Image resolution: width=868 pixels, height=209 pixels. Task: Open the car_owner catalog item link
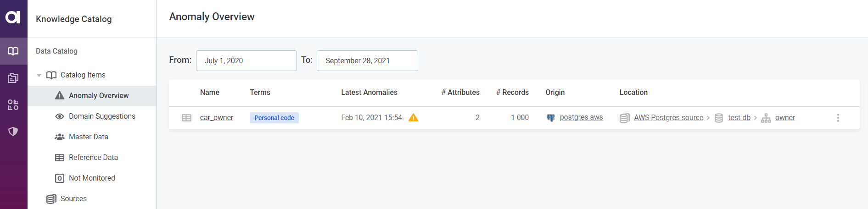coord(217,118)
